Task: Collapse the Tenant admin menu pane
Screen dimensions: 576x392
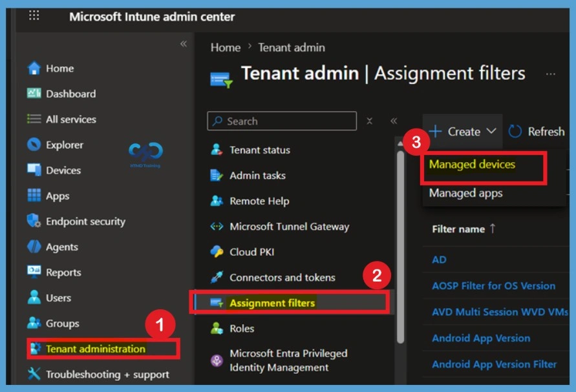Action: click(394, 121)
